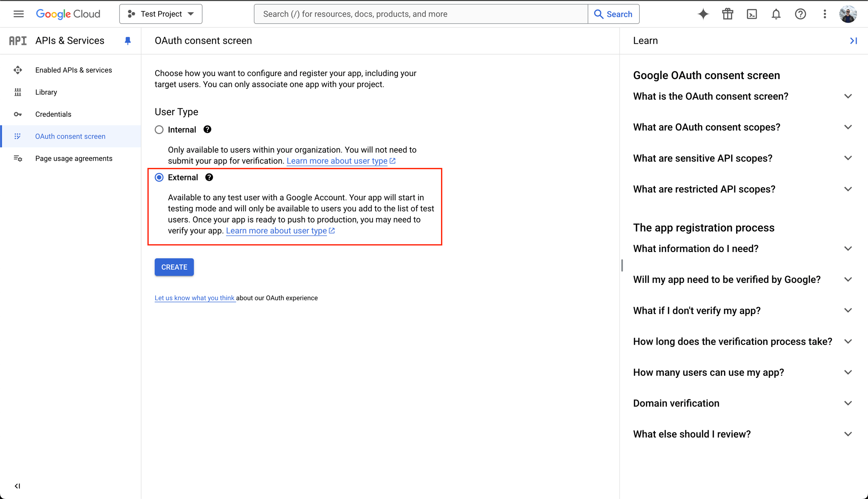Open Gemini AI assistant from the top bar

point(703,14)
